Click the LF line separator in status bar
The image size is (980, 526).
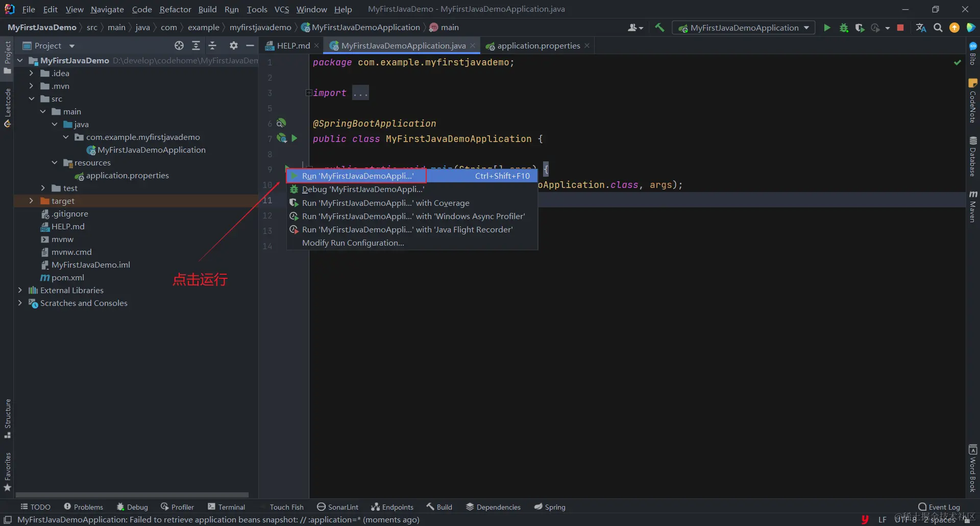883,520
